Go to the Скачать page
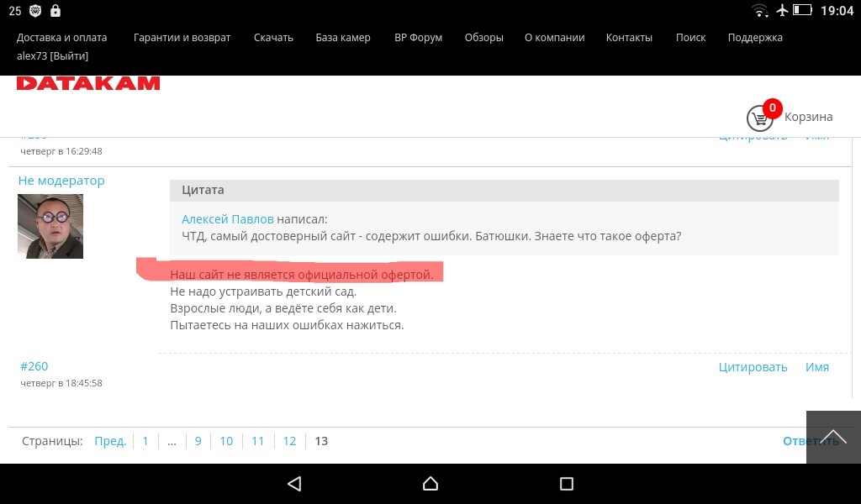This screenshot has height=504, width=861. (x=273, y=38)
